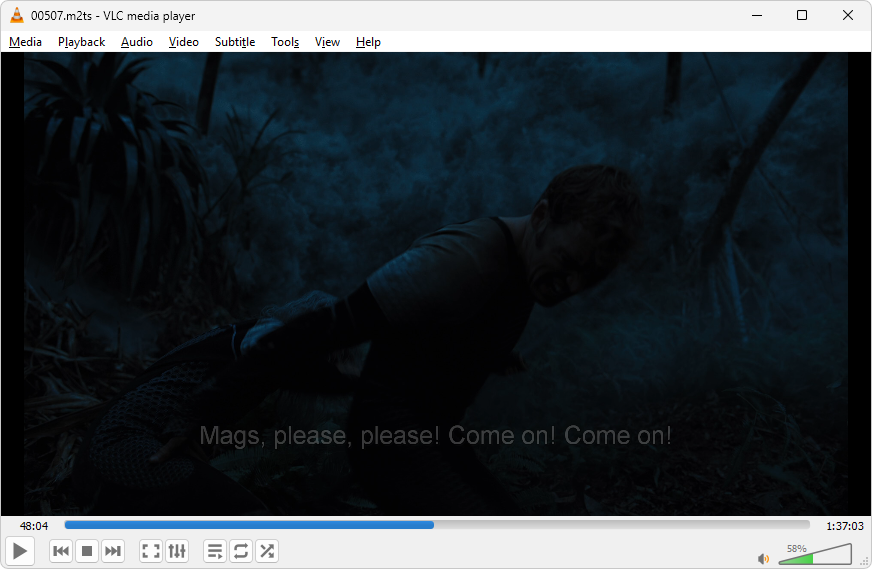Open the Help menu
This screenshot has height=569, width=872.
click(x=368, y=42)
